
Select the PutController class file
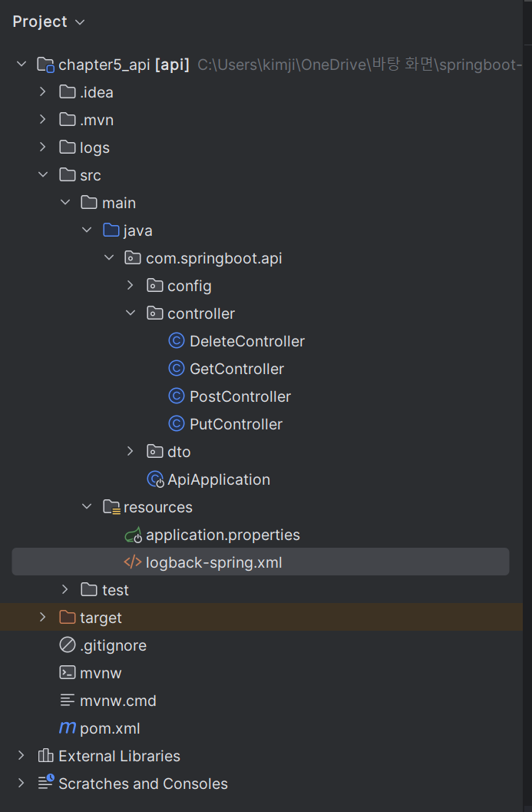click(x=236, y=424)
